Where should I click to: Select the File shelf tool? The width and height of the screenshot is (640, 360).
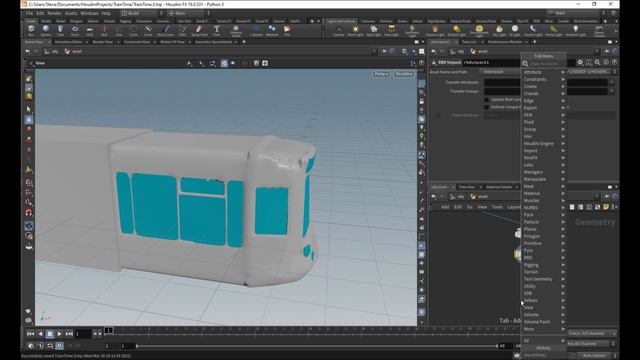(x=287, y=31)
